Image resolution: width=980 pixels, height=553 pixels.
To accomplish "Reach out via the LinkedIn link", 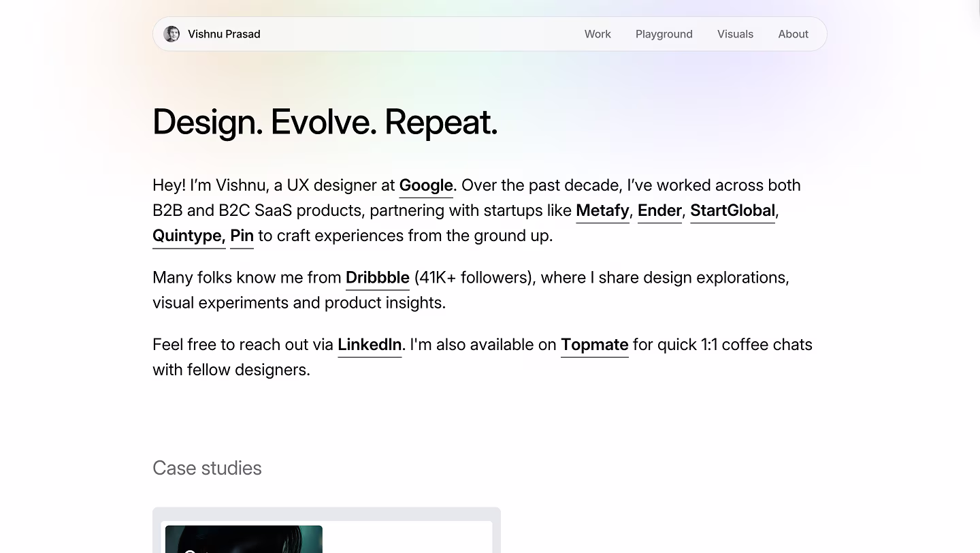I will (370, 345).
